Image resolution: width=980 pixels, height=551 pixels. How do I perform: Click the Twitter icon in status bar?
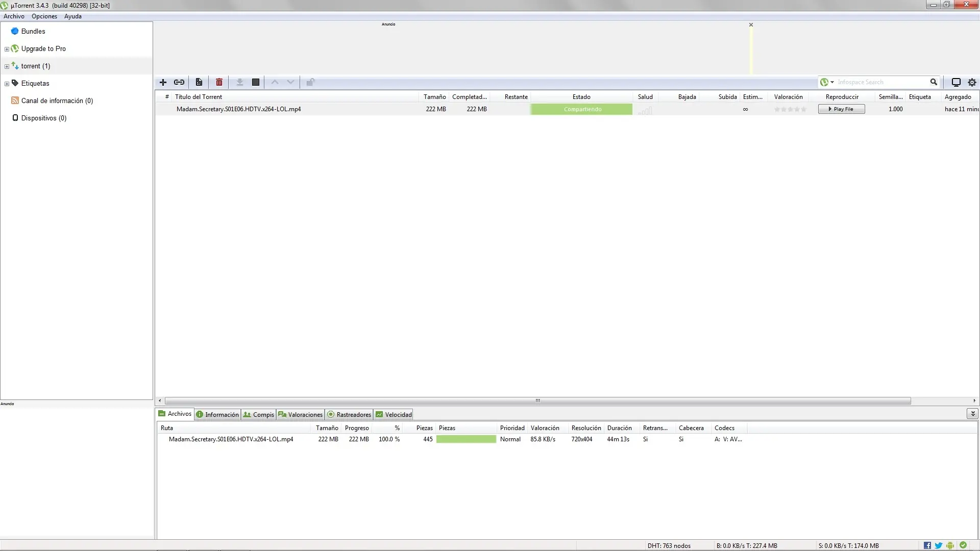pos(939,545)
